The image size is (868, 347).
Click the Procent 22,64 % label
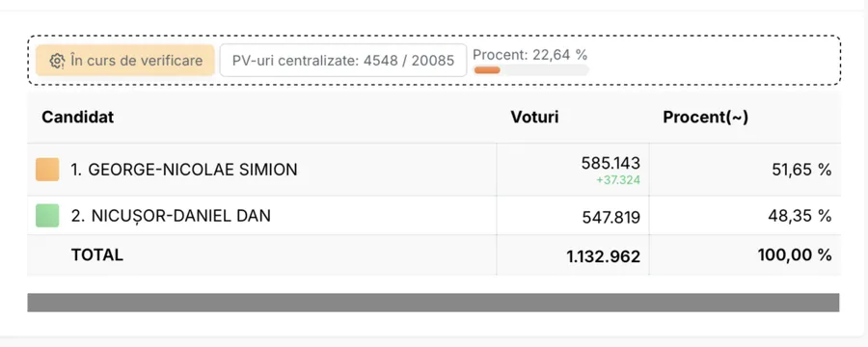coord(529,55)
